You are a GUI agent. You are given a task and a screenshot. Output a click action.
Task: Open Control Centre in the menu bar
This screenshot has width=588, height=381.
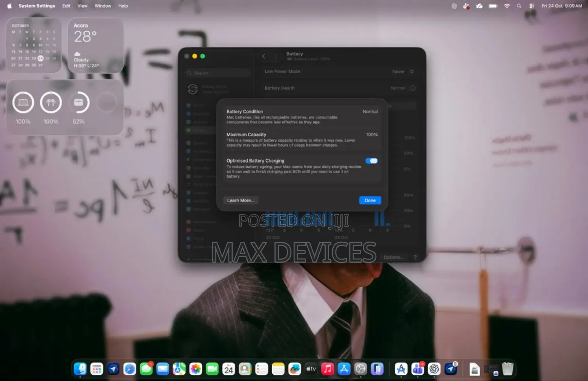coord(532,6)
